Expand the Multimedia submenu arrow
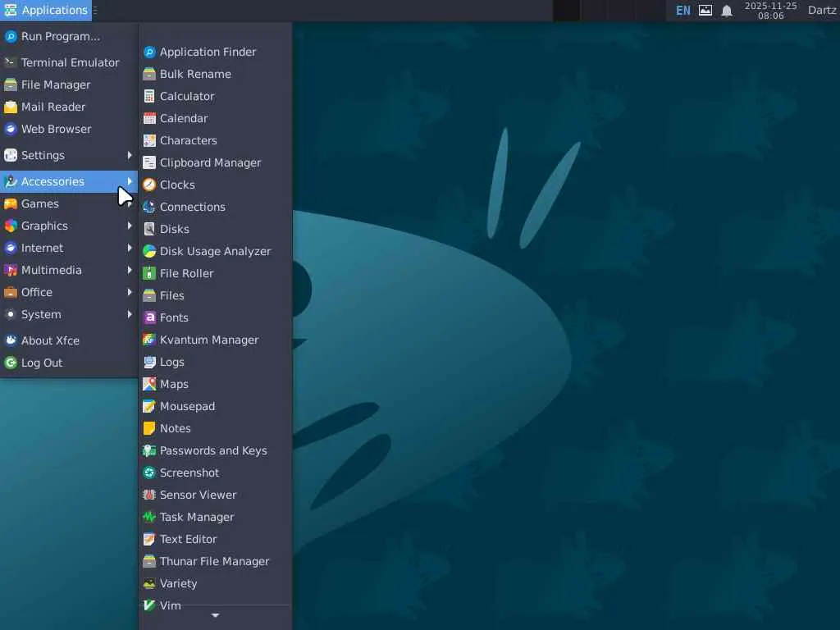 pyautogui.click(x=130, y=270)
